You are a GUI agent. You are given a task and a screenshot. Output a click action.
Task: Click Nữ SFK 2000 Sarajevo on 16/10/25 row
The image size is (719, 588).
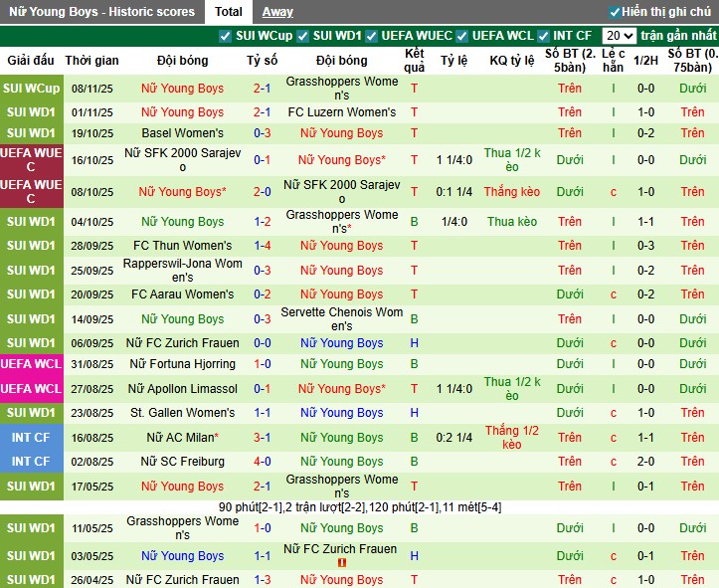(x=183, y=159)
